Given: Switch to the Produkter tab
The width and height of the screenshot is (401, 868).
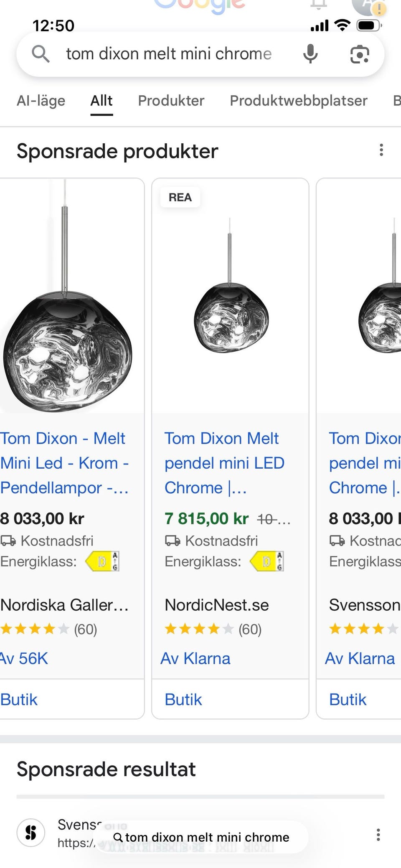Looking at the screenshot, I should (x=171, y=101).
